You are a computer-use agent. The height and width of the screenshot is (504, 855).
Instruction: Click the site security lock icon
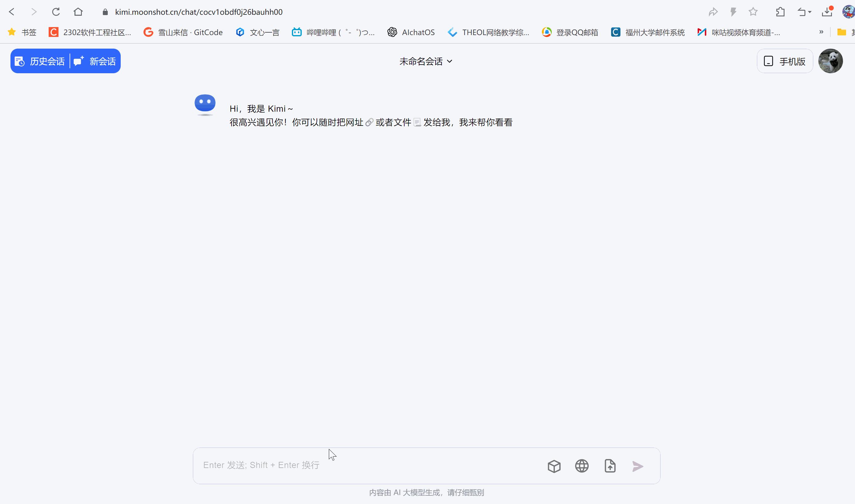105,12
